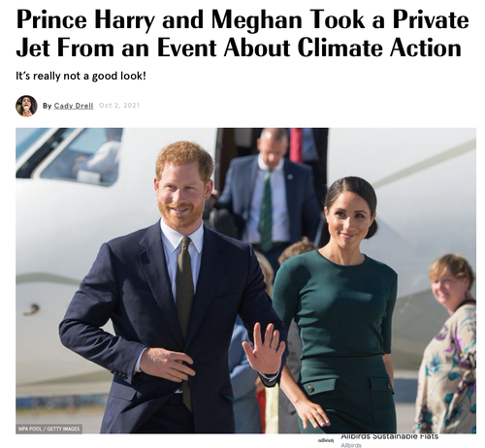Click the "By" label before the author's name
The image size is (485, 448).
pyautogui.click(x=47, y=106)
